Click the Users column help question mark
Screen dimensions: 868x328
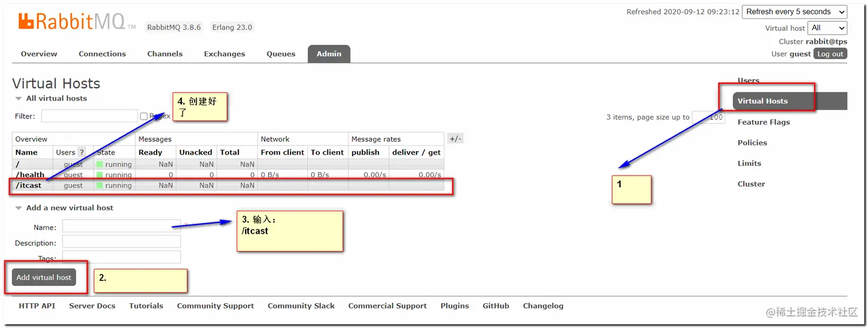click(82, 152)
